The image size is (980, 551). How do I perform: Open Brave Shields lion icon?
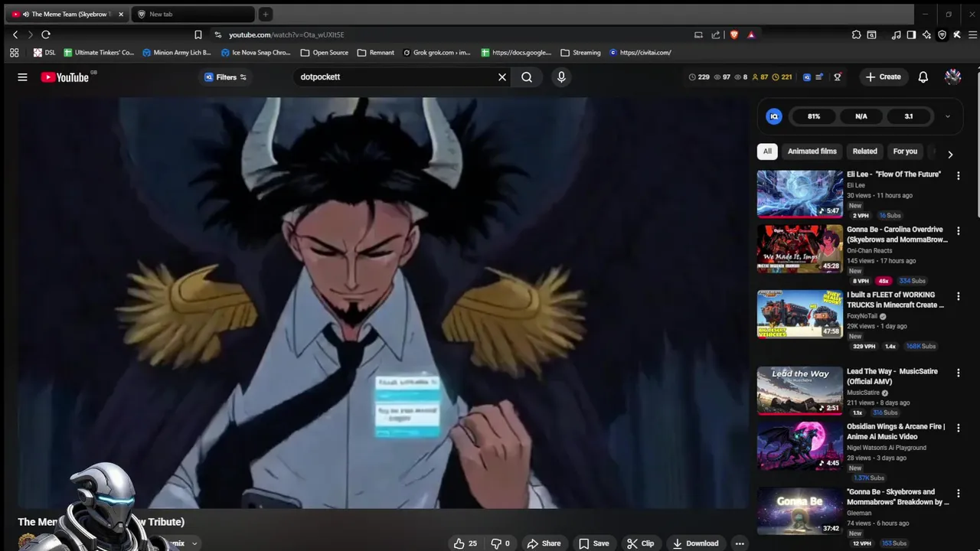point(733,34)
